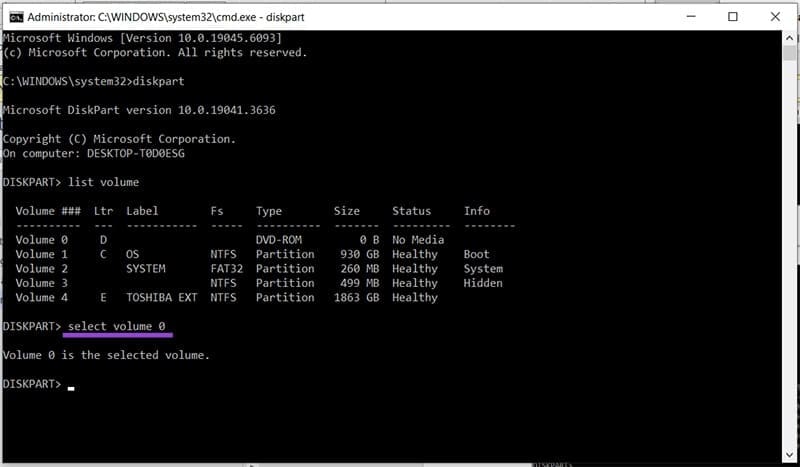This screenshot has width=800, height=467.
Task: Click the 'Info' column header
Action: pos(477,211)
